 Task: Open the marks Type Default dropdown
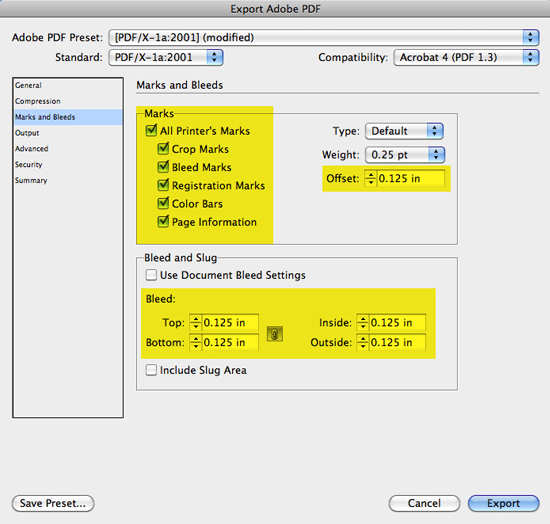pyautogui.click(x=404, y=131)
